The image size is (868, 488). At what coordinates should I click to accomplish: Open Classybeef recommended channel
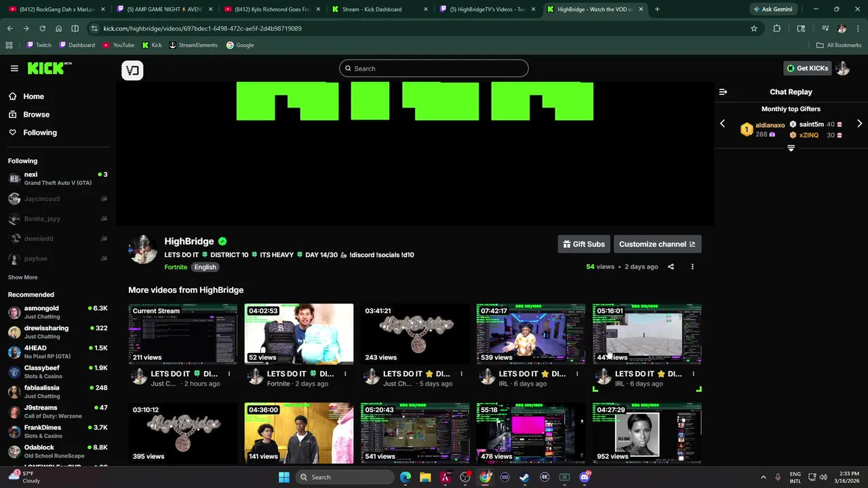click(58, 371)
